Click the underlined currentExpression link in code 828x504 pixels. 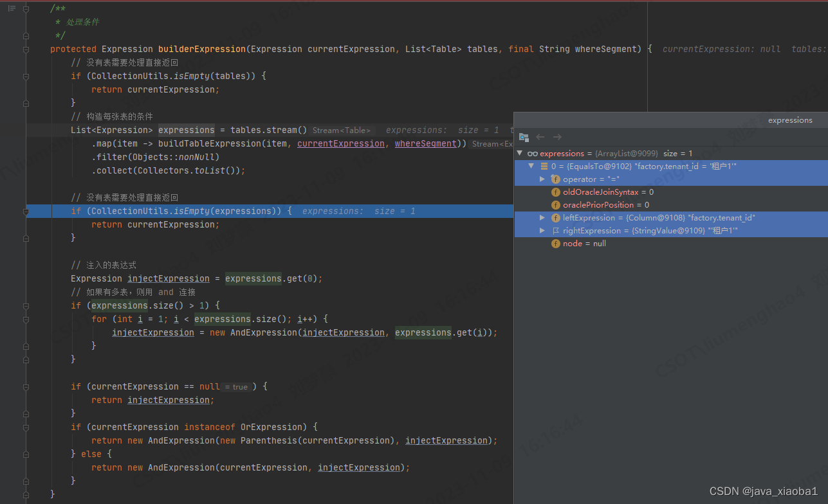click(340, 143)
